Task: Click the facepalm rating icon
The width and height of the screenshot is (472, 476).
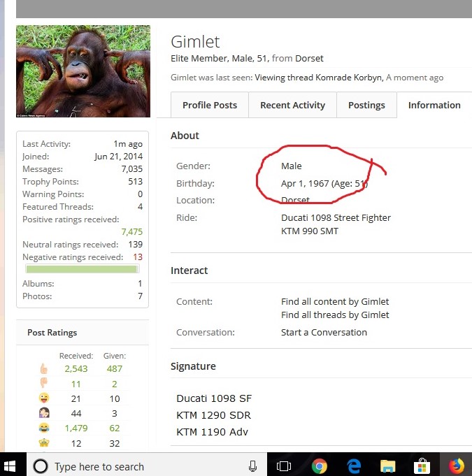Action: [x=44, y=413]
